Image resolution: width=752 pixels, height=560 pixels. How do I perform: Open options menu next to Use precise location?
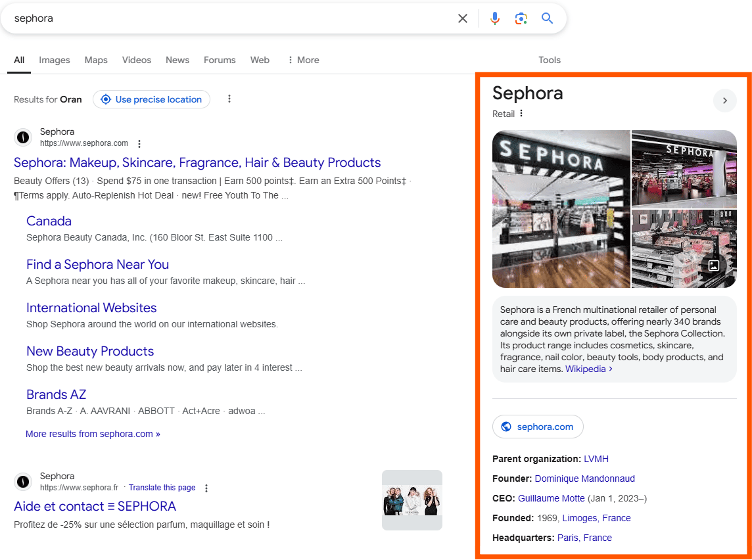click(229, 99)
